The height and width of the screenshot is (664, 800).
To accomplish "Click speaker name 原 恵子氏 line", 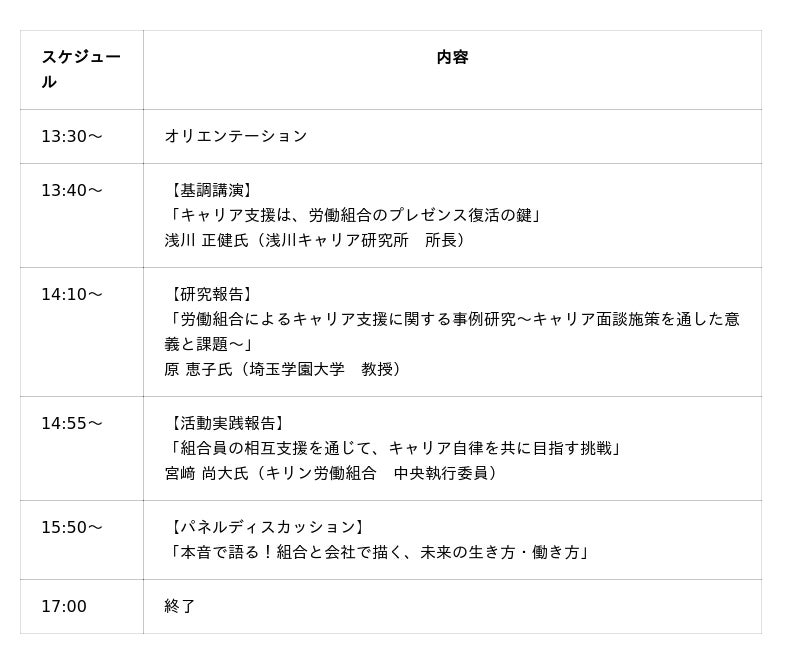I will 284,369.
